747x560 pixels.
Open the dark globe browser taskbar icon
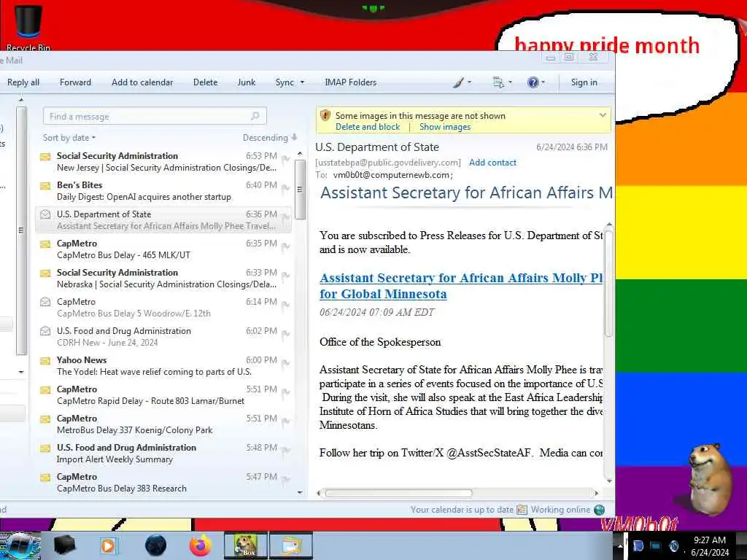(155, 545)
